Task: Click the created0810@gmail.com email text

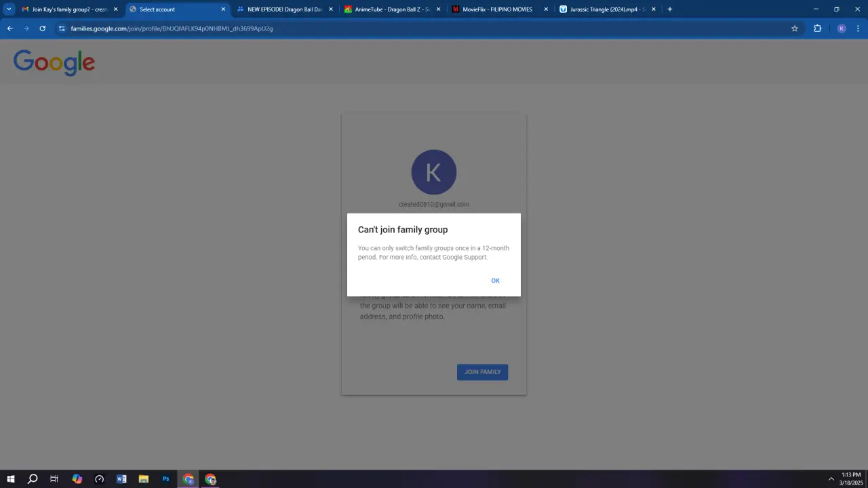Action: (x=434, y=204)
